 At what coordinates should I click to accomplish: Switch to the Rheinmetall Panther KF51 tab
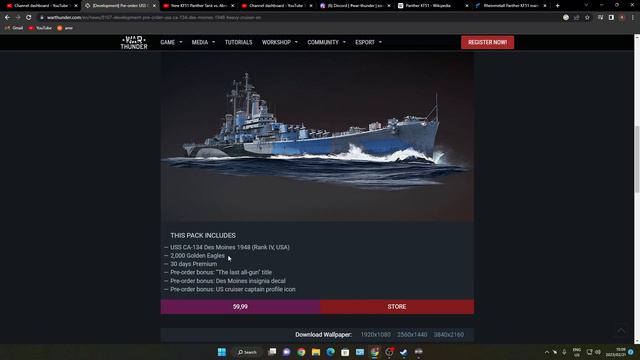click(510, 6)
